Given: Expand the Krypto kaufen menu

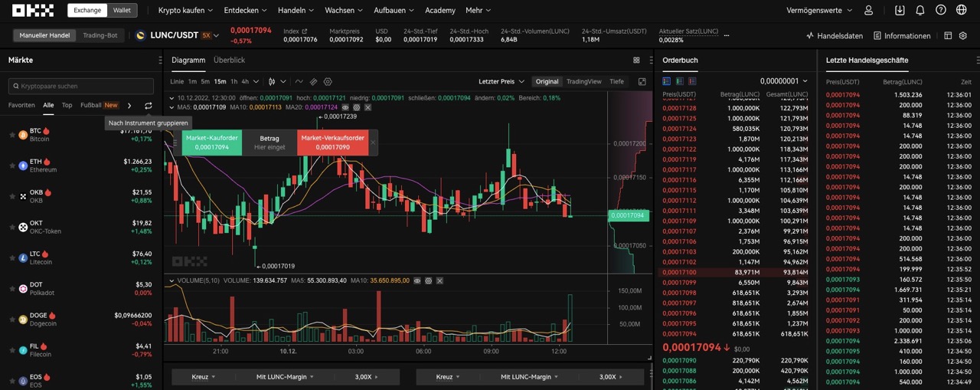Looking at the screenshot, I should (x=185, y=10).
